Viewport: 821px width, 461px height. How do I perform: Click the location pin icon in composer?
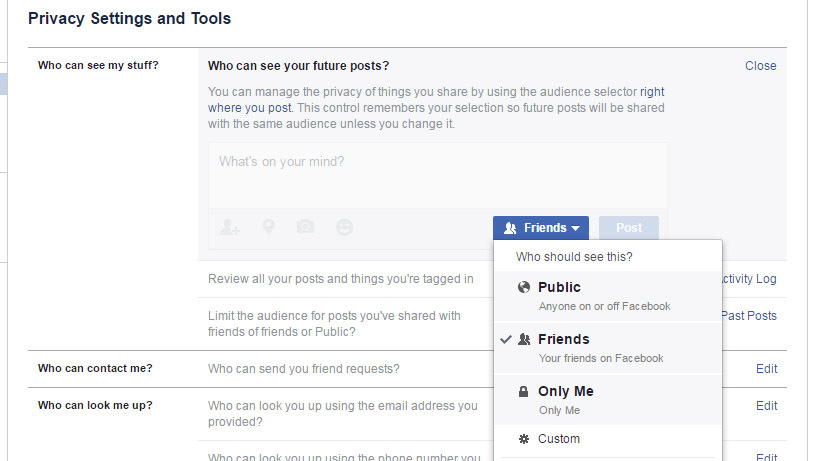pyautogui.click(x=269, y=227)
